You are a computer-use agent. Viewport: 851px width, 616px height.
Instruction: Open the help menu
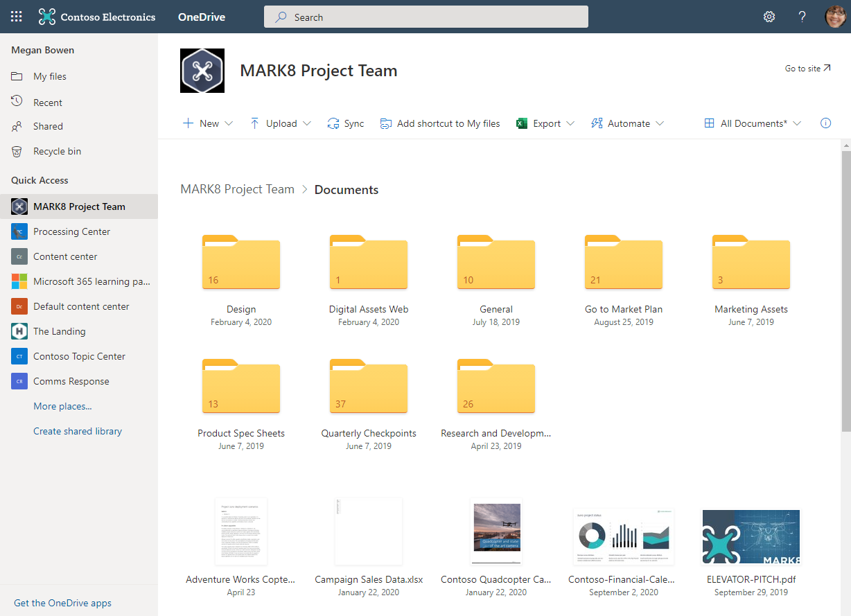pyautogui.click(x=802, y=16)
